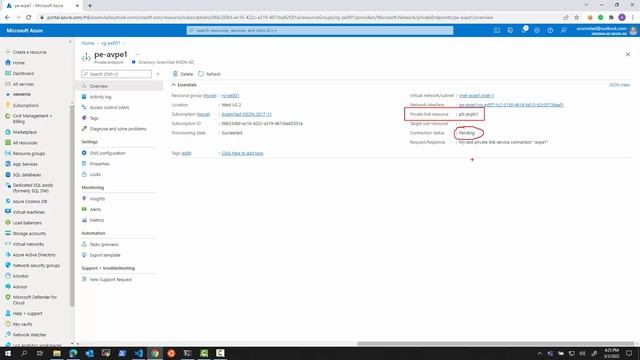Open Key vaults in sidebar
Image resolution: width=640 pixels, height=360 pixels.
pyautogui.click(x=22, y=324)
